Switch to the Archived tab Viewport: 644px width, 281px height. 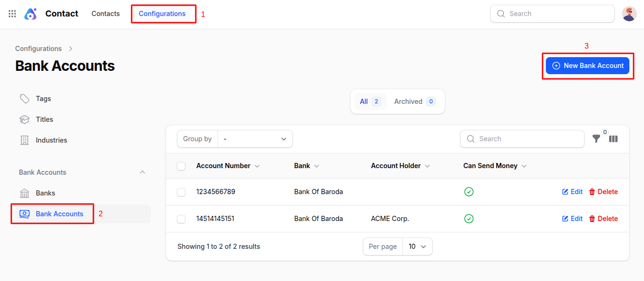[414, 102]
